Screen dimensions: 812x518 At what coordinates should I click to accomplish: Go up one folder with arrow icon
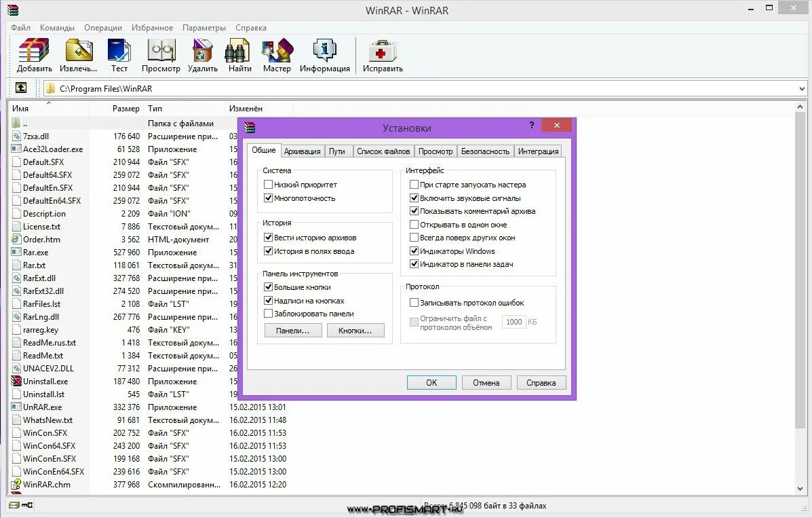[x=21, y=88]
